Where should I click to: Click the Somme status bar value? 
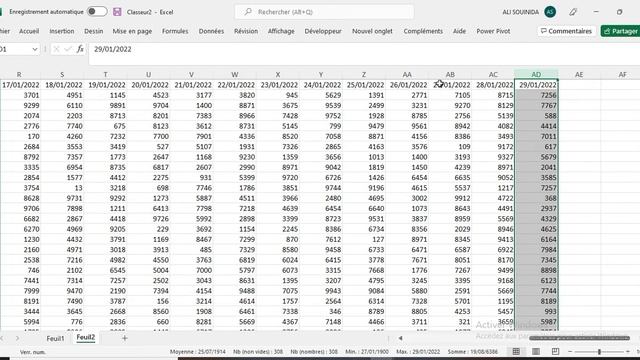point(473,351)
